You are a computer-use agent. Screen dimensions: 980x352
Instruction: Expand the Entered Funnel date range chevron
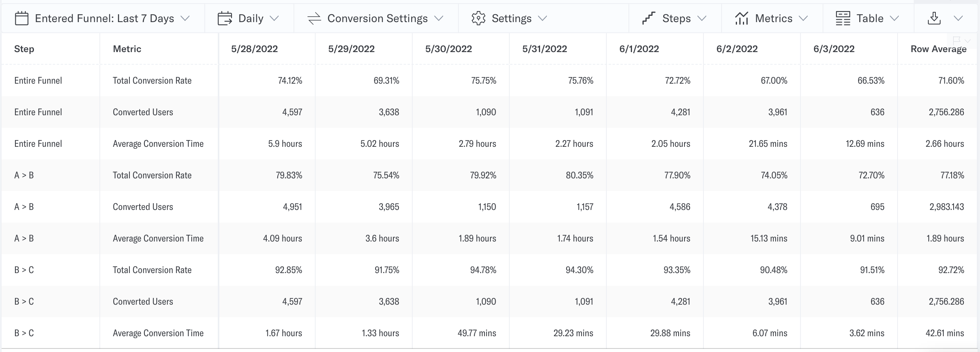point(185,19)
